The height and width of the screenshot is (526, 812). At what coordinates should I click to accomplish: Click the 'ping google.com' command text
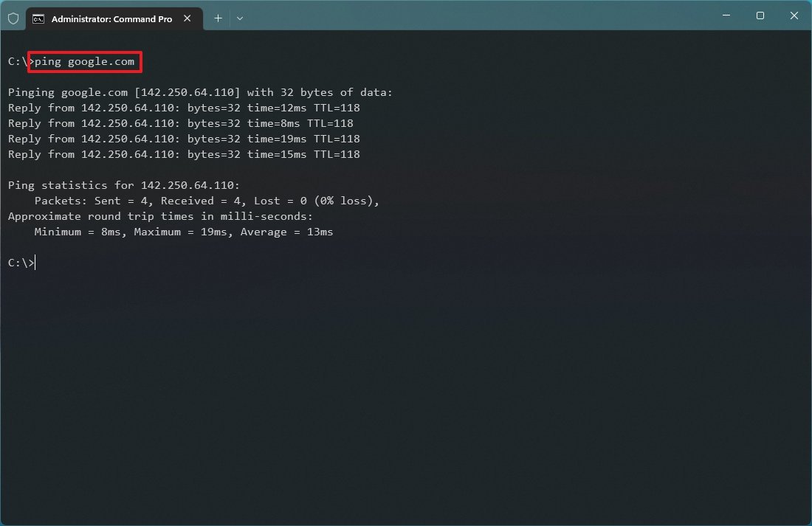(84, 62)
